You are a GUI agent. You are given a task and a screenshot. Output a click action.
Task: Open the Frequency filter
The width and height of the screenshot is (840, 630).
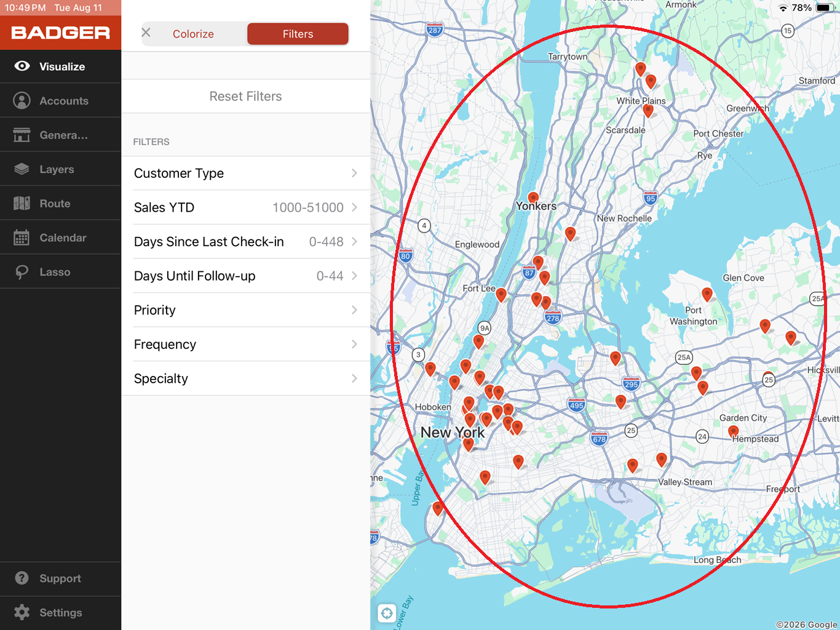[x=245, y=345]
